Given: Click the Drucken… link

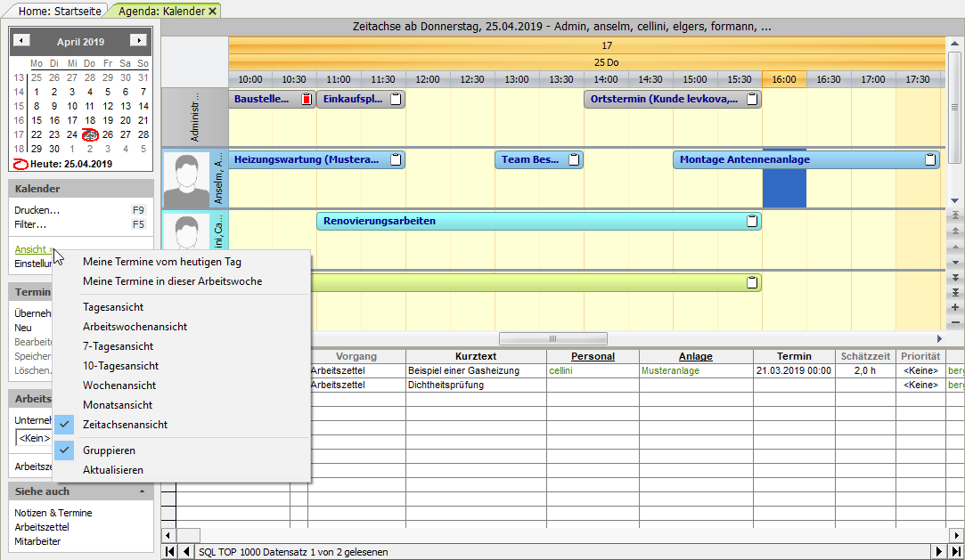Looking at the screenshot, I should 37,211.
